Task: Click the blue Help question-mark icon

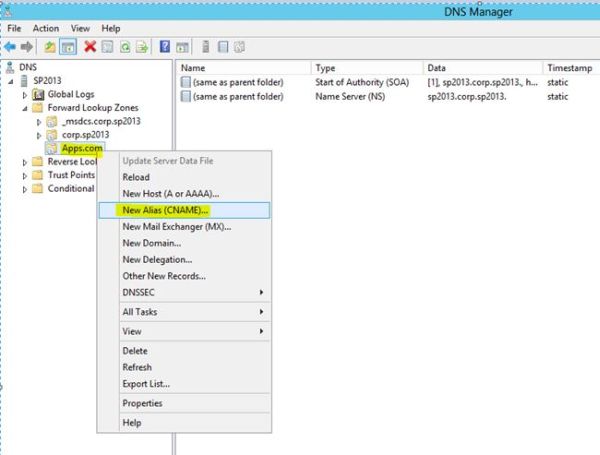Action: pyautogui.click(x=165, y=47)
